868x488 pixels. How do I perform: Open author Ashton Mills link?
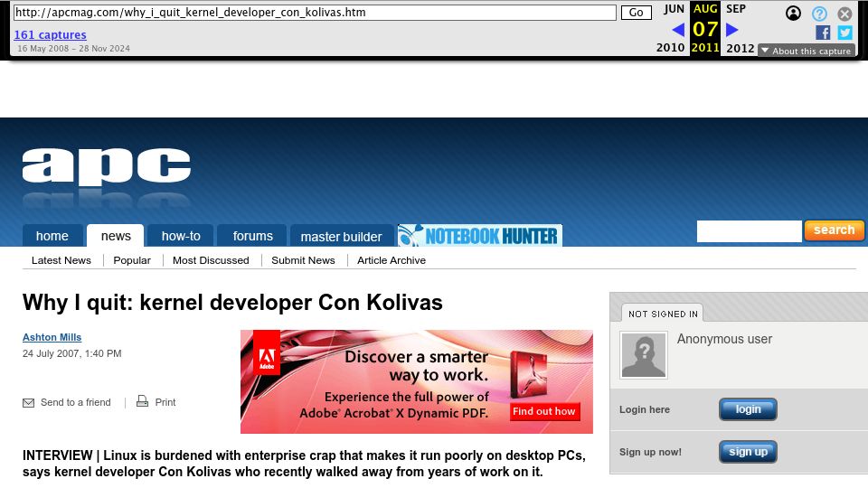52,337
